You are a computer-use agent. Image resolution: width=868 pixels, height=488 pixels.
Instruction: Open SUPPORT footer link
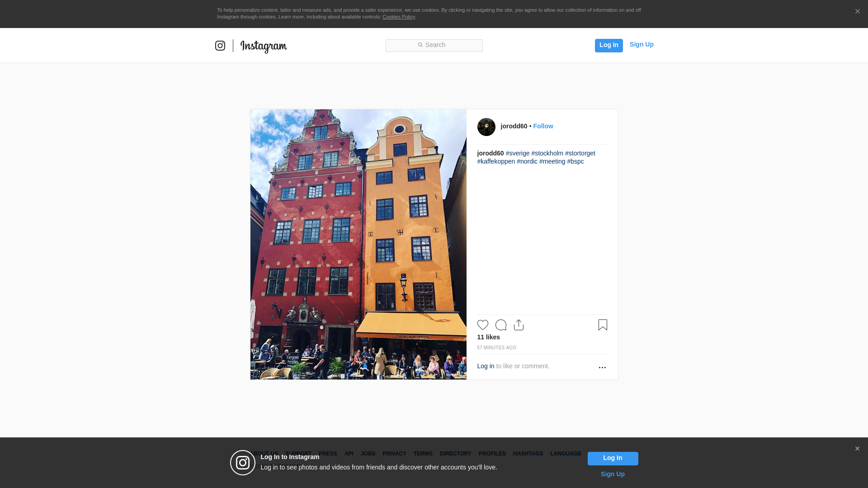click(298, 454)
